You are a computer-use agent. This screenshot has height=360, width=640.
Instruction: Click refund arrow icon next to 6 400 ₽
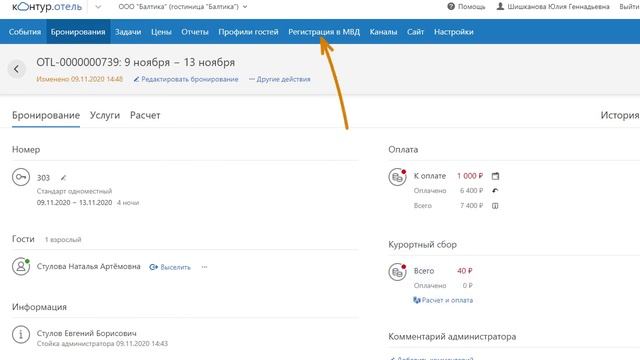pyautogui.click(x=495, y=191)
